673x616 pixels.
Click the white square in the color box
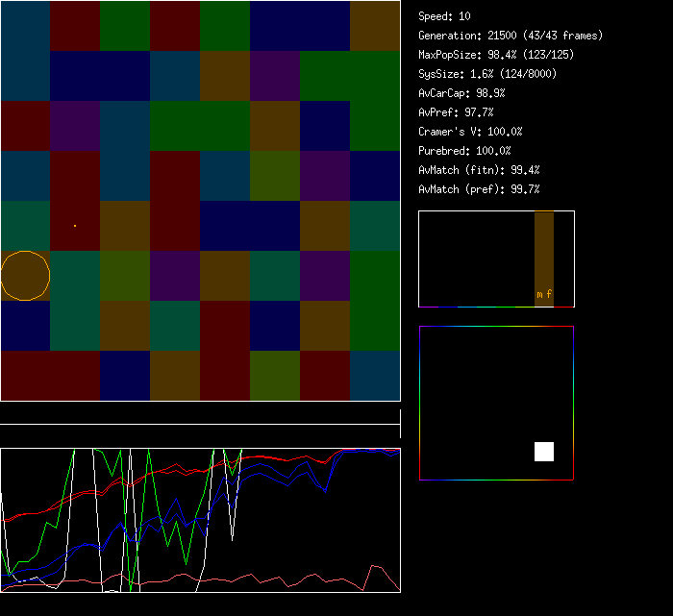point(544,452)
